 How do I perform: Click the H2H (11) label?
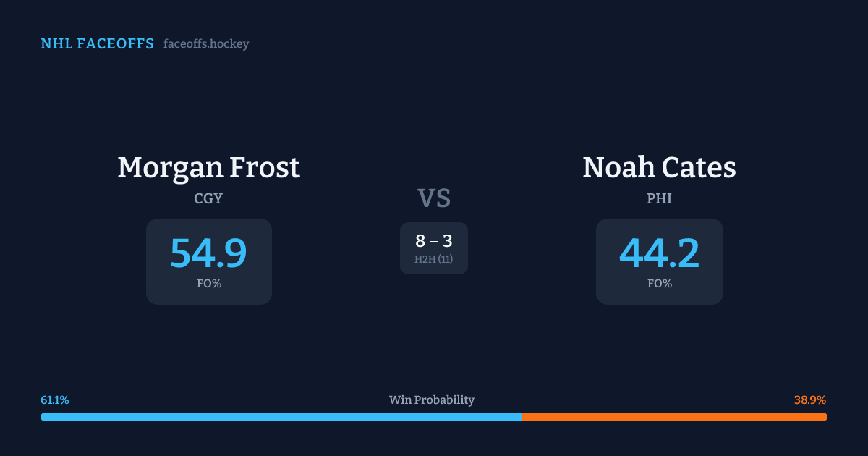(x=434, y=259)
